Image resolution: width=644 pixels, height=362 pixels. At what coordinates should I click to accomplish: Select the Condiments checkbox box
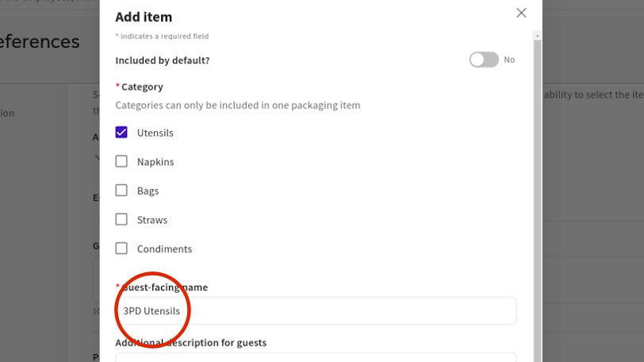[121, 248]
